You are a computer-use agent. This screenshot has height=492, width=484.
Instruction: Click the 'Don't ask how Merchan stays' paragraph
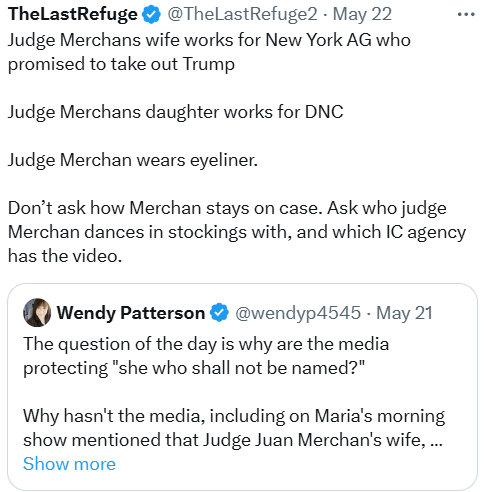pyautogui.click(x=237, y=232)
